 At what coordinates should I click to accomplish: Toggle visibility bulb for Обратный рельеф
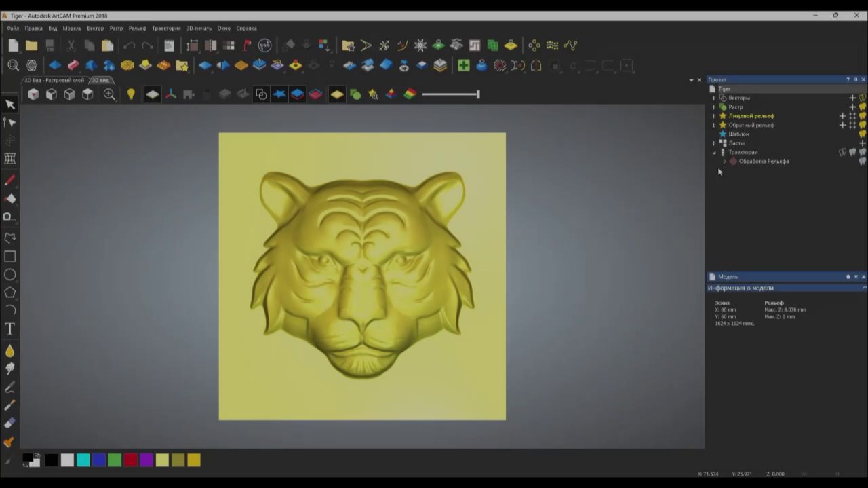[x=863, y=125]
